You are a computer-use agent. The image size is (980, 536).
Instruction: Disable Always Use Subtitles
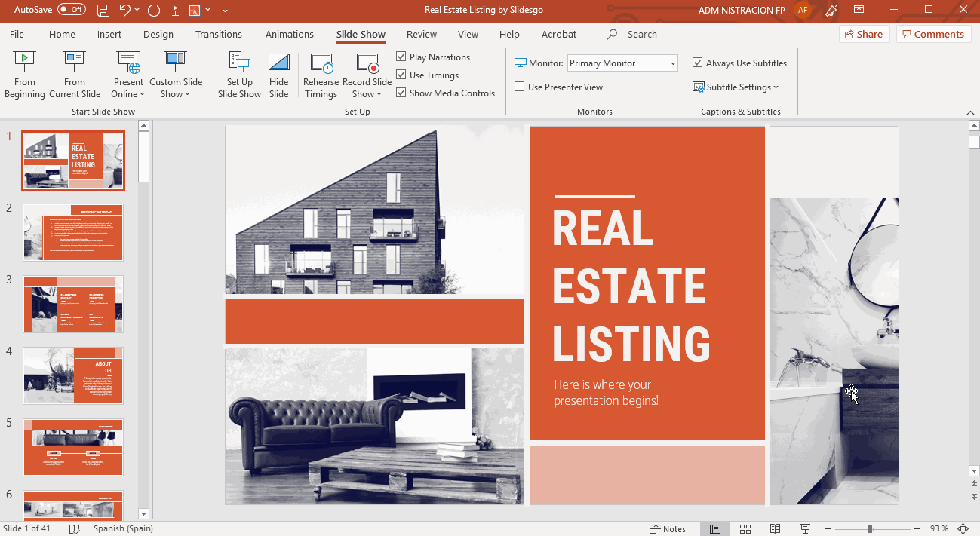click(698, 63)
